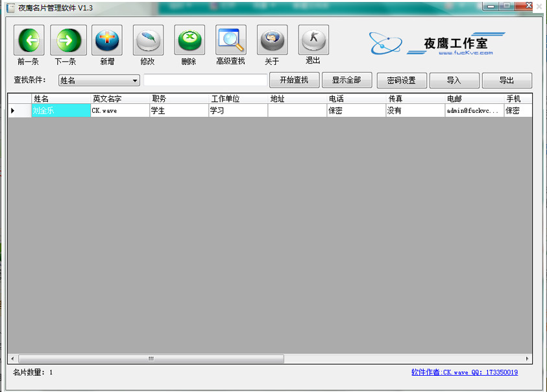
Task: Sort by the 地址 column header
Action: [297, 99]
